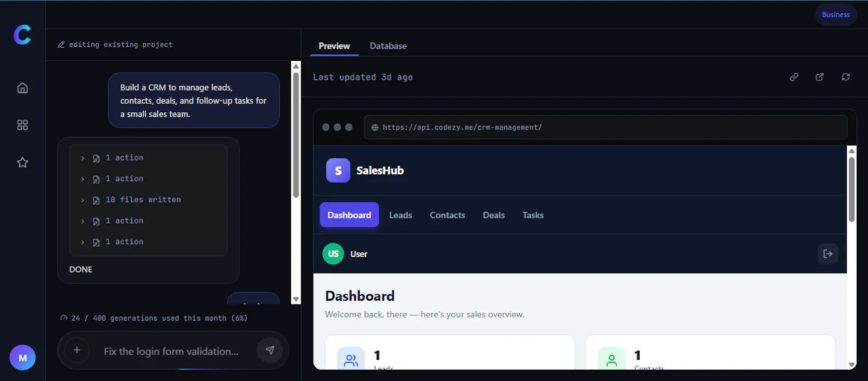Copy preview link with chain icon
Screen dimensions: 868x381
click(x=794, y=77)
